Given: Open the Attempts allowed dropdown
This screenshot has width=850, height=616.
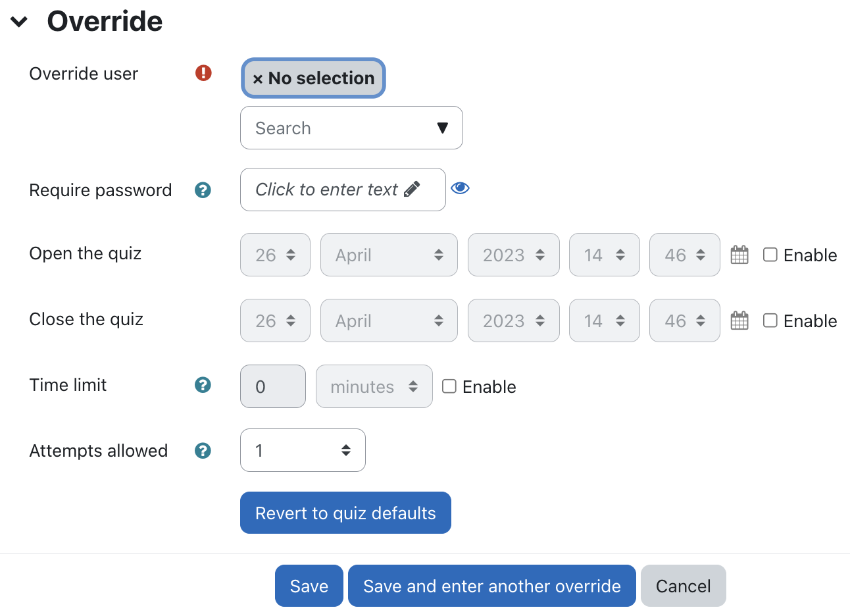Looking at the screenshot, I should coord(303,450).
